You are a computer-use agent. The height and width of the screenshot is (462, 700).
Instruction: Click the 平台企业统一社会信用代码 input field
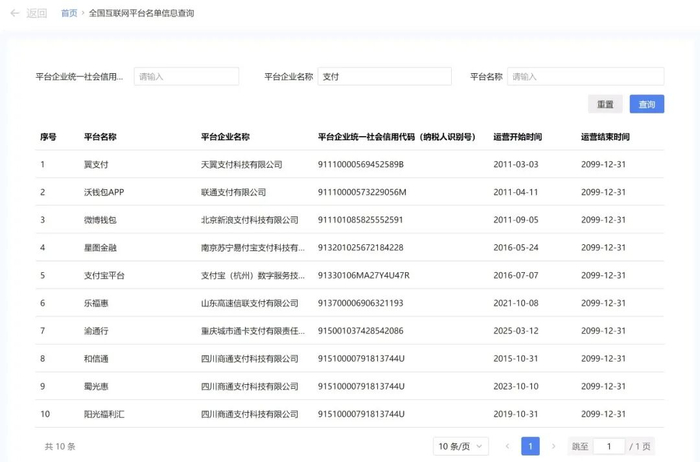186,77
